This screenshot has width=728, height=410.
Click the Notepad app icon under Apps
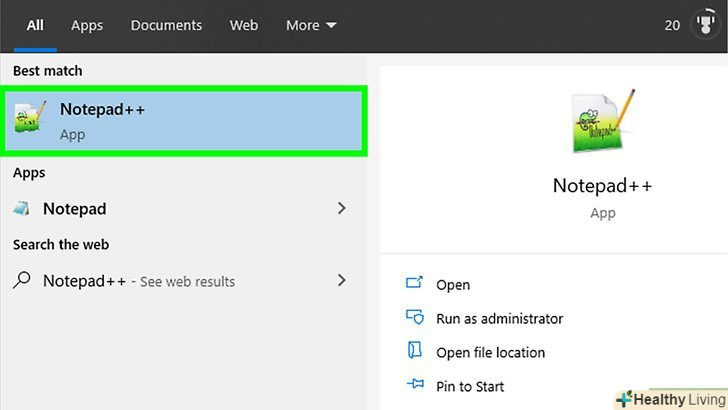click(22, 209)
